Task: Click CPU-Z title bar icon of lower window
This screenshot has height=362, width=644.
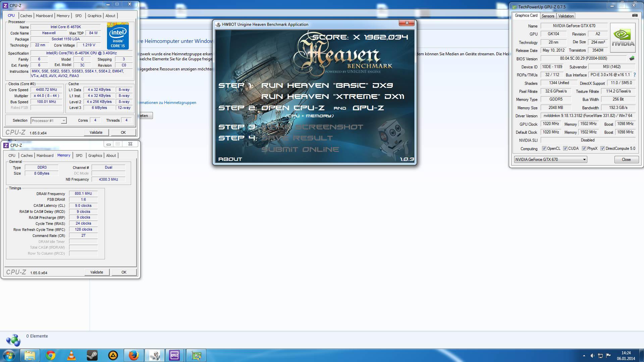Action: pos(6,145)
